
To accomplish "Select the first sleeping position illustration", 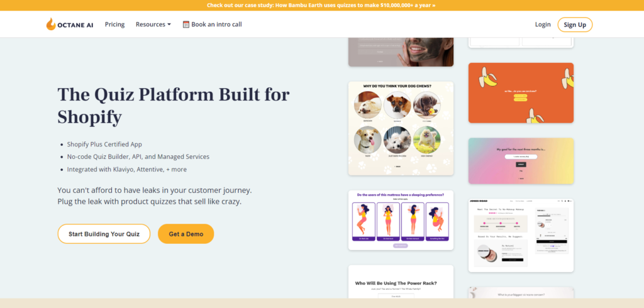I will [x=364, y=222].
